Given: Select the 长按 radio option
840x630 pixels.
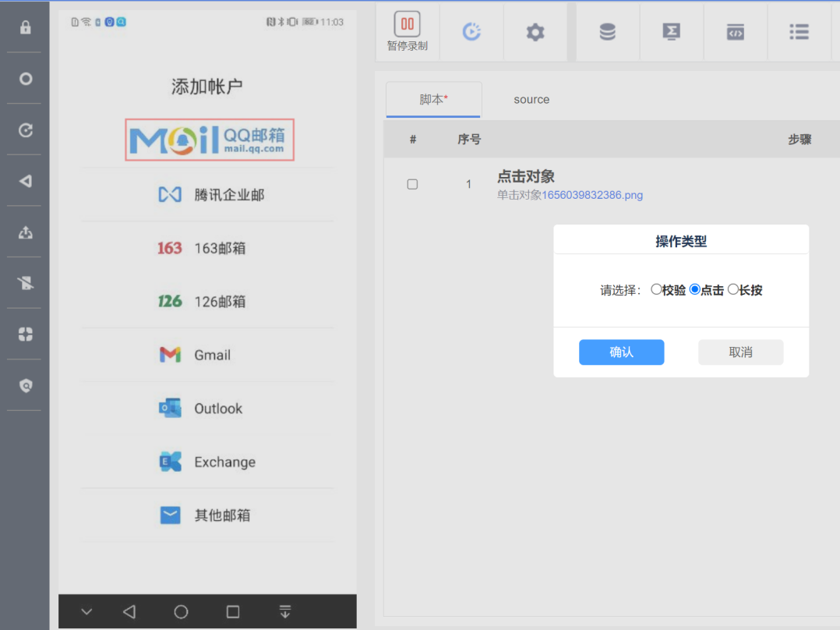Looking at the screenshot, I should pyautogui.click(x=732, y=290).
